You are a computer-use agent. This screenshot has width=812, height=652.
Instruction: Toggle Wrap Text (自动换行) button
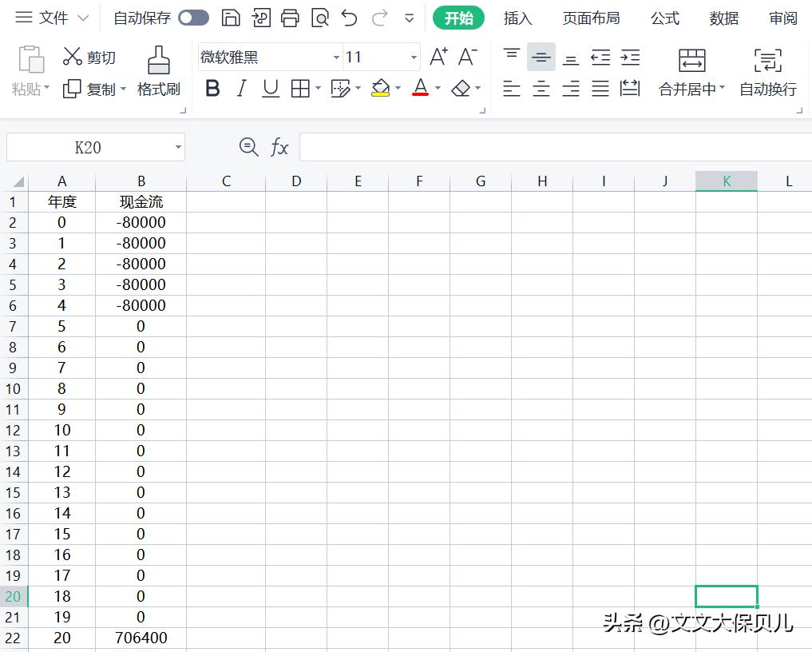click(767, 72)
